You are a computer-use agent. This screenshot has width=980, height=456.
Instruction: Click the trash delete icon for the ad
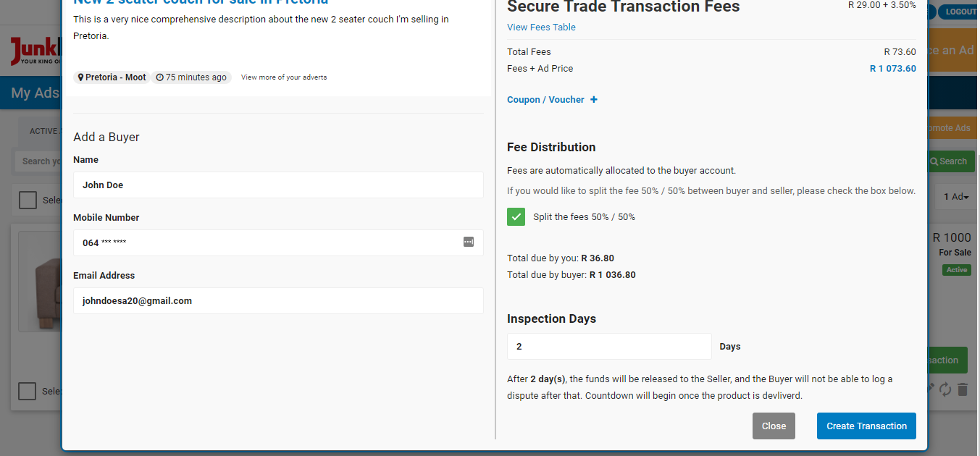[x=963, y=389]
